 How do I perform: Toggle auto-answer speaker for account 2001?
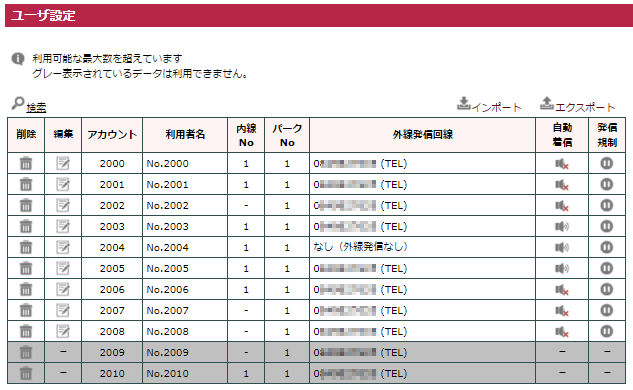[562, 185]
